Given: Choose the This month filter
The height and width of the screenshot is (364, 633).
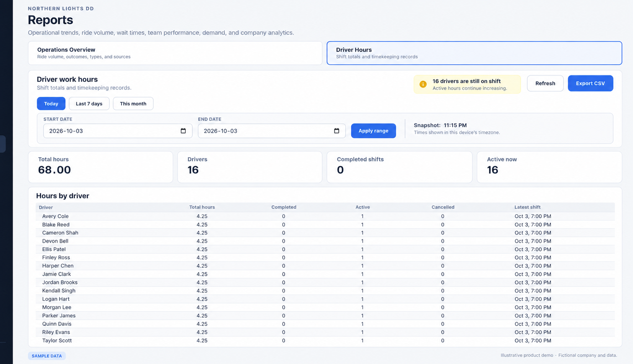Looking at the screenshot, I should (133, 104).
